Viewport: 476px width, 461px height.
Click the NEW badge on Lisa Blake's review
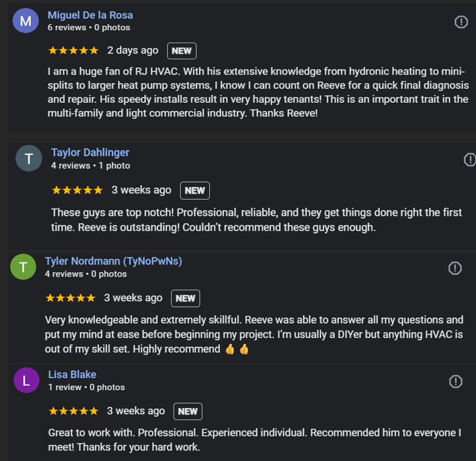click(188, 412)
